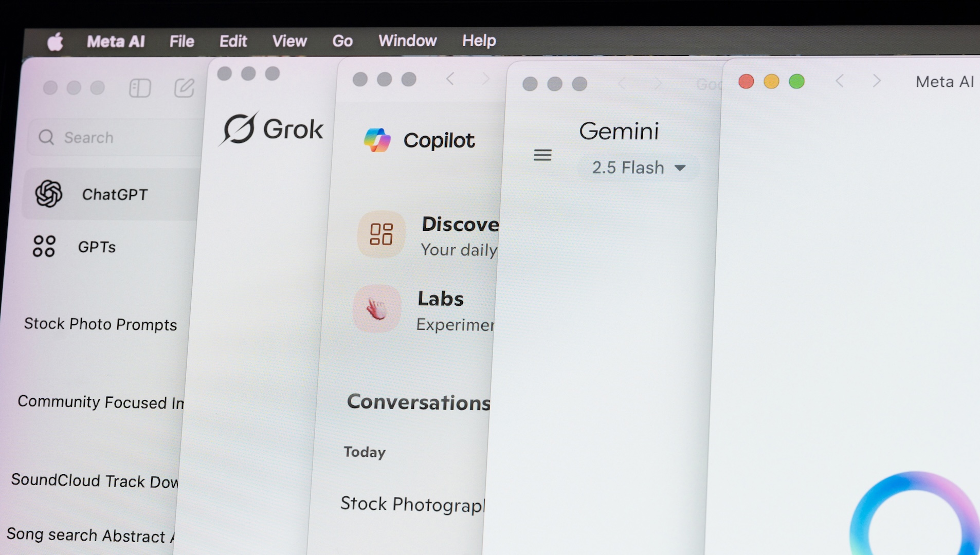Click the Conversations heading in Copilot
Viewport: 980px width, 555px height.
[x=419, y=402]
